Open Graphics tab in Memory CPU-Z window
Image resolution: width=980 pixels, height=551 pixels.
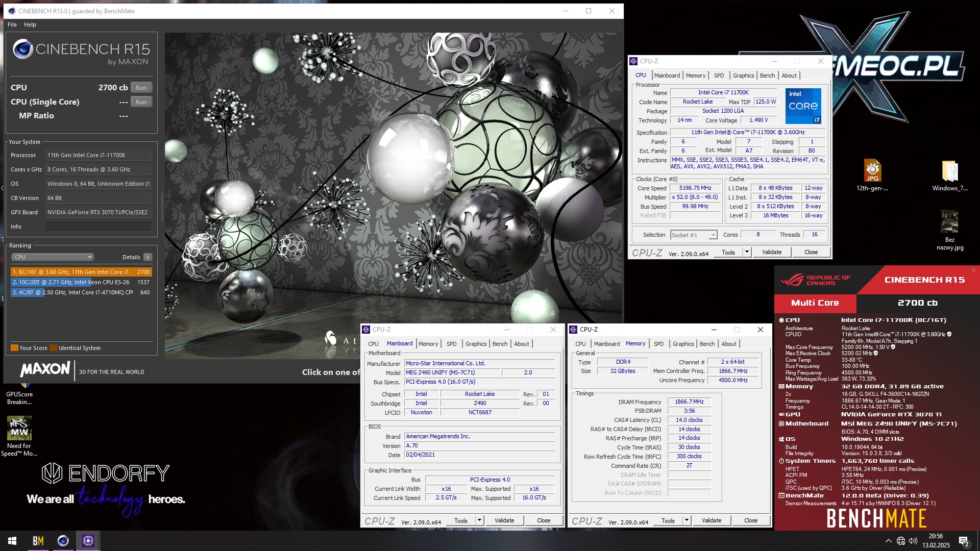tap(683, 344)
